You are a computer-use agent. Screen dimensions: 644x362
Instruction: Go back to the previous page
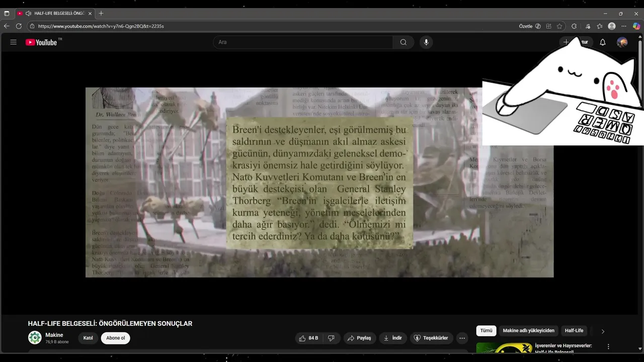pos(7,26)
